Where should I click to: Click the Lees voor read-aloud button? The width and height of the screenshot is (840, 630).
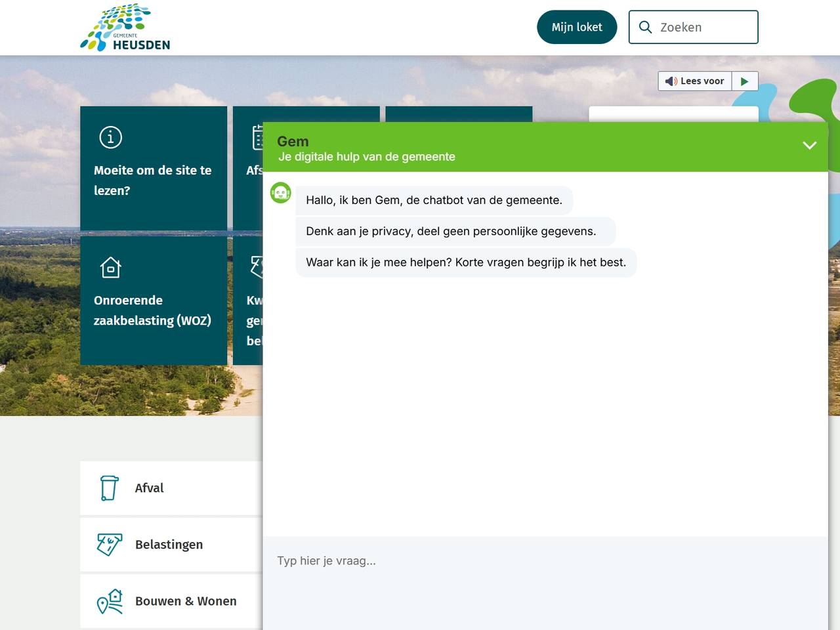(x=695, y=81)
